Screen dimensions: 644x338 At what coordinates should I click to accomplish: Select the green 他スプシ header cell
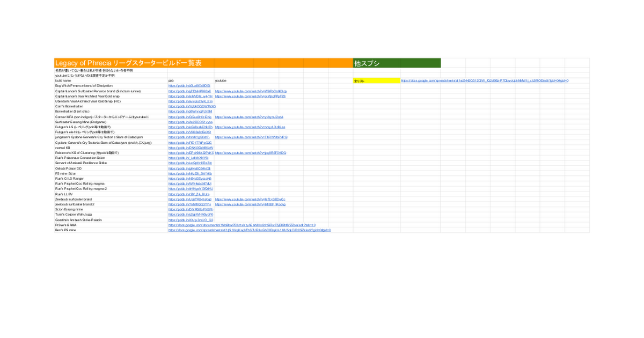[x=396, y=63]
